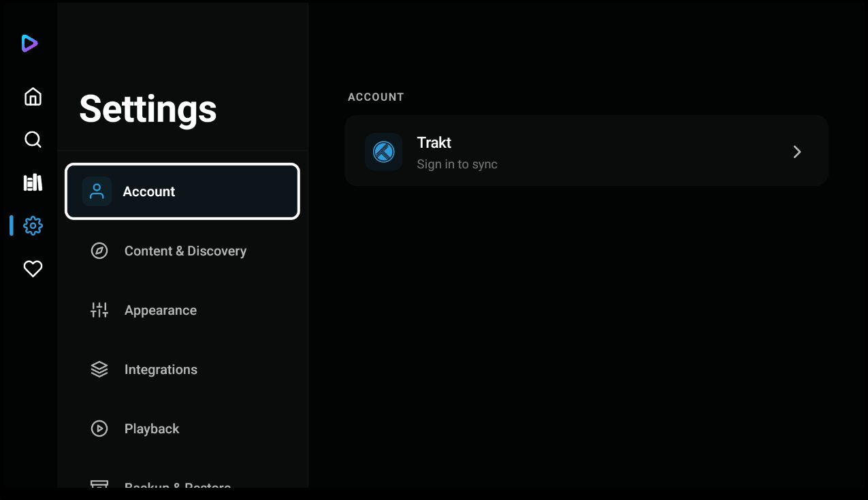Click the "Sign in to sync" text

(x=457, y=164)
